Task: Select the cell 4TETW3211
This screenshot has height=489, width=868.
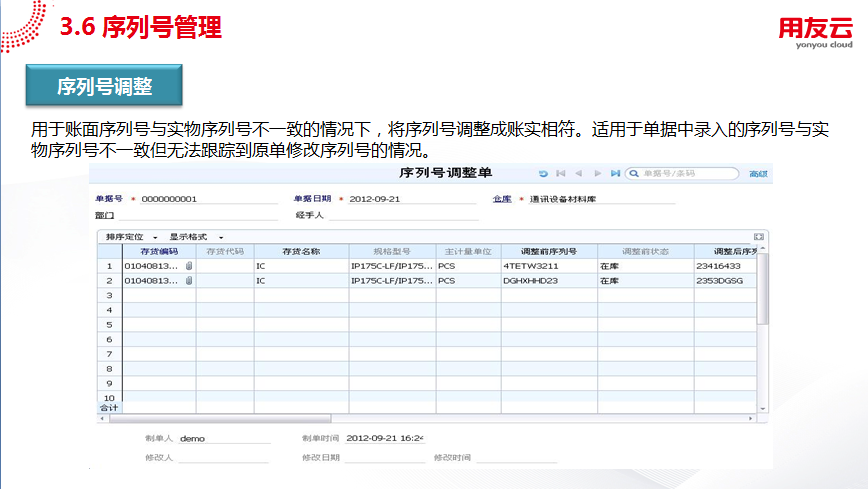Action: coord(549,266)
